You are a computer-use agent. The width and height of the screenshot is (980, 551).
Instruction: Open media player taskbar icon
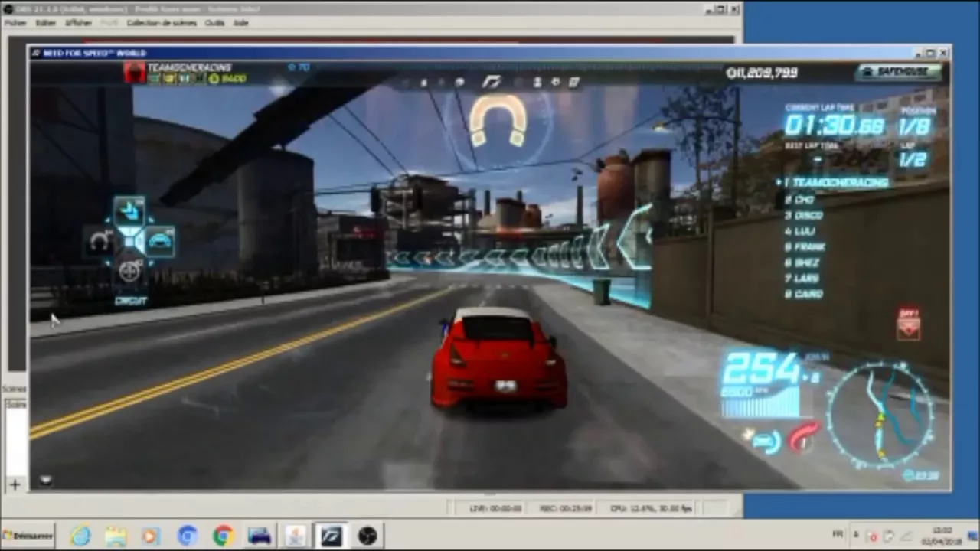(151, 536)
